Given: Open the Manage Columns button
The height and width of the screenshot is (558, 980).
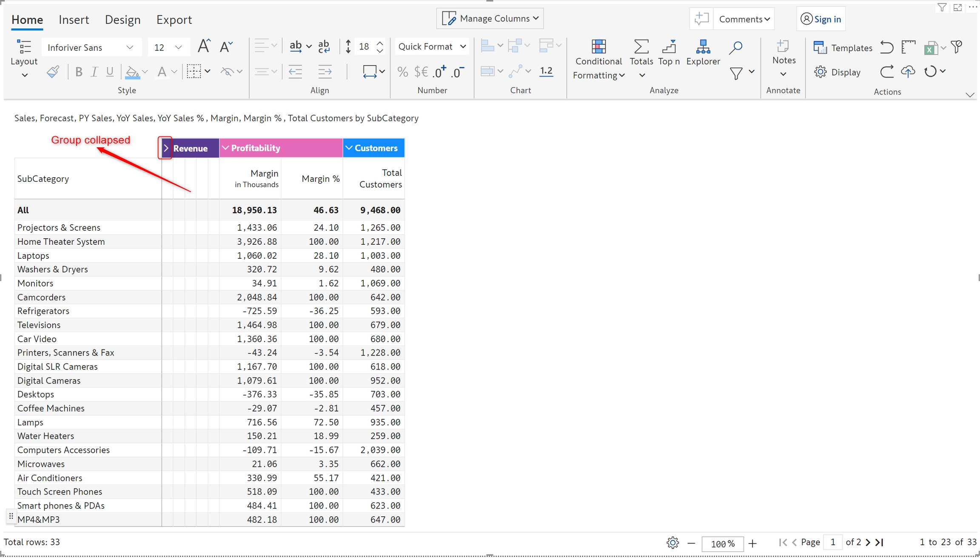Looking at the screenshot, I should pyautogui.click(x=490, y=18).
